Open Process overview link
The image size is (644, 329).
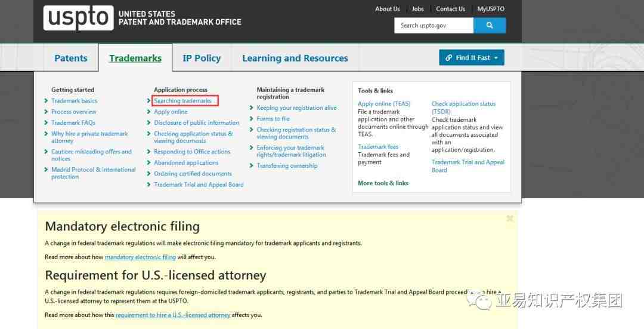click(x=73, y=112)
